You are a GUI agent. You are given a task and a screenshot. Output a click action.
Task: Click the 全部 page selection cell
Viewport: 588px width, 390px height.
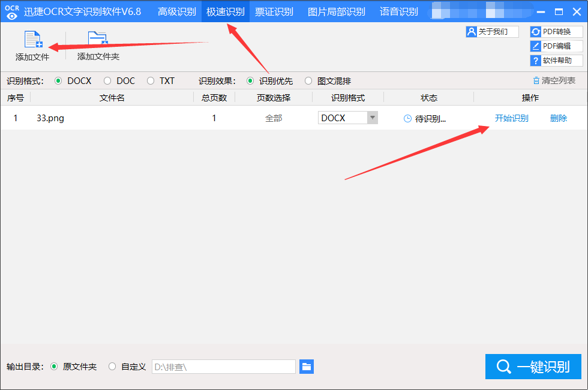coord(274,118)
